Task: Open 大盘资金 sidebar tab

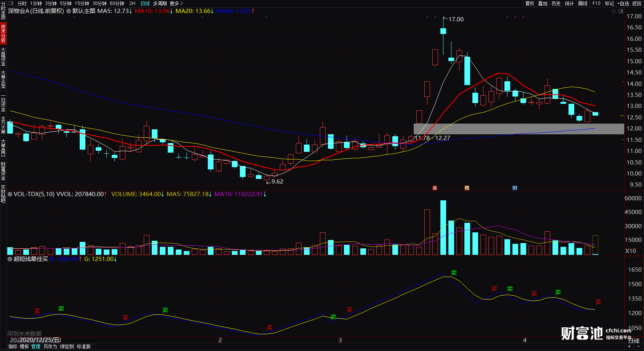Action: coord(3,56)
